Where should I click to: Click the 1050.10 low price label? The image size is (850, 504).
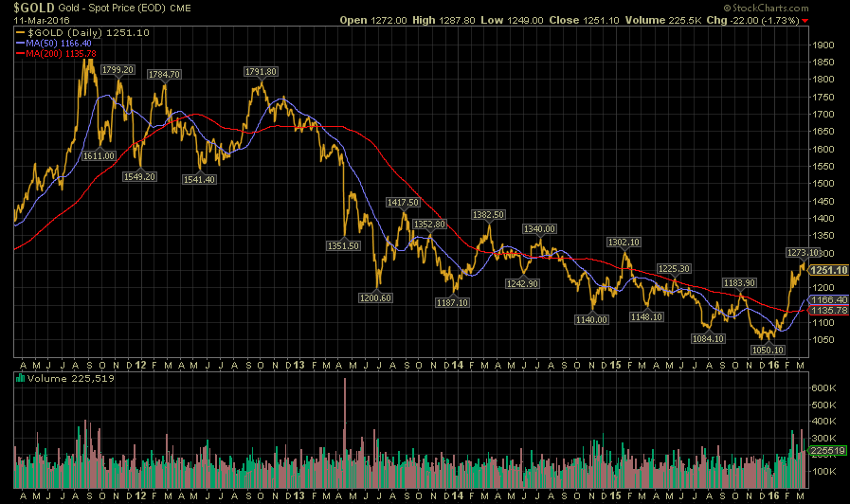tap(768, 351)
